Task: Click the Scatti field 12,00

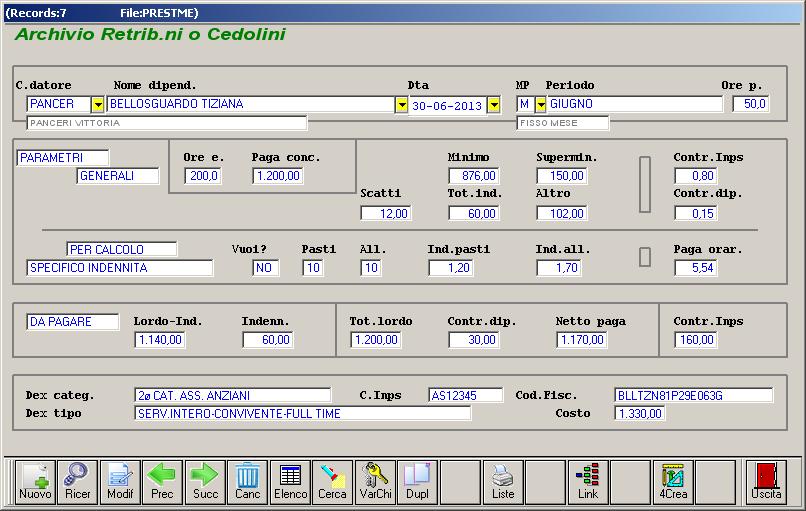Action: coord(386,213)
